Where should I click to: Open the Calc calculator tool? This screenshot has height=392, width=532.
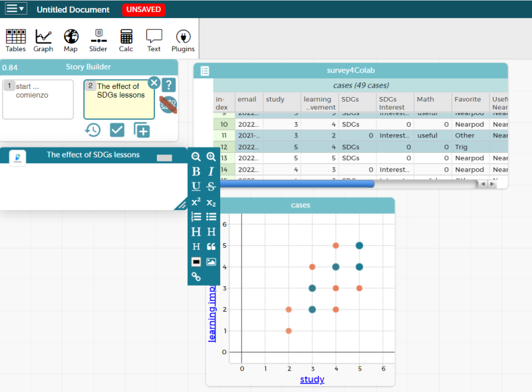pyautogui.click(x=126, y=41)
